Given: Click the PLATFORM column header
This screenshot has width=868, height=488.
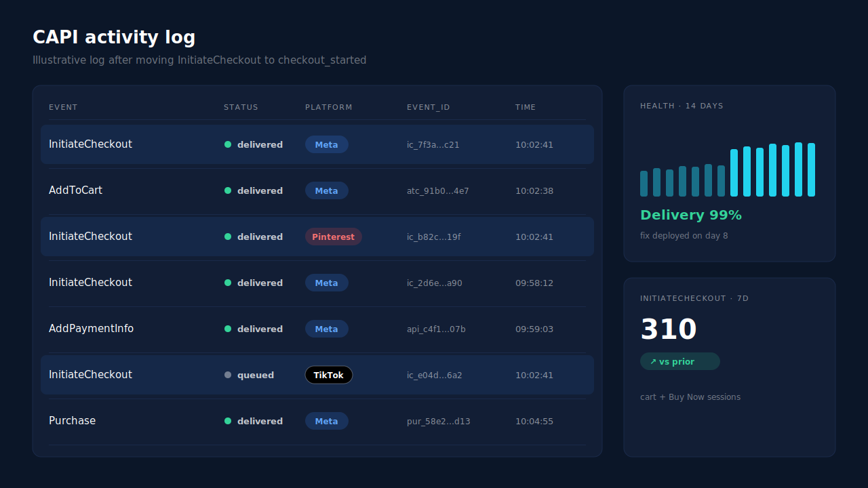Looking at the screenshot, I should [329, 107].
